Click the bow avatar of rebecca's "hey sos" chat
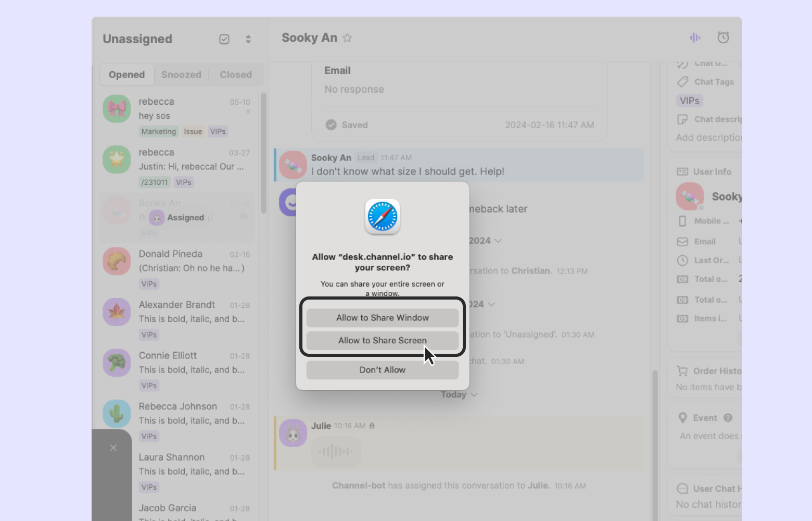The image size is (812, 521). tap(117, 109)
